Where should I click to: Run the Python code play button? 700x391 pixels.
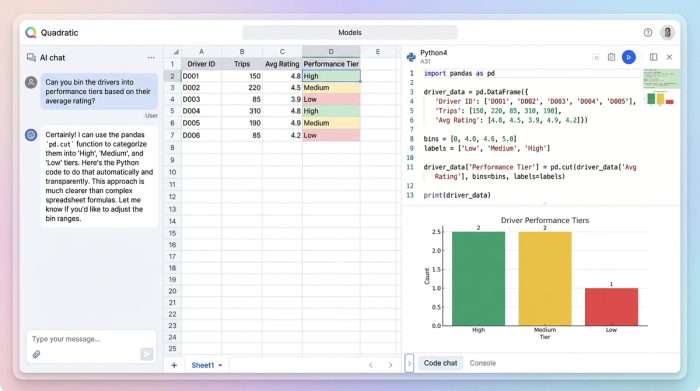click(629, 57)
